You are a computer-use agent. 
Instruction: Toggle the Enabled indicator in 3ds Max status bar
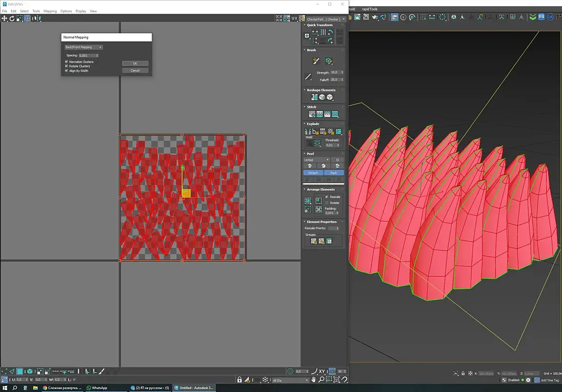pos(522,380)
